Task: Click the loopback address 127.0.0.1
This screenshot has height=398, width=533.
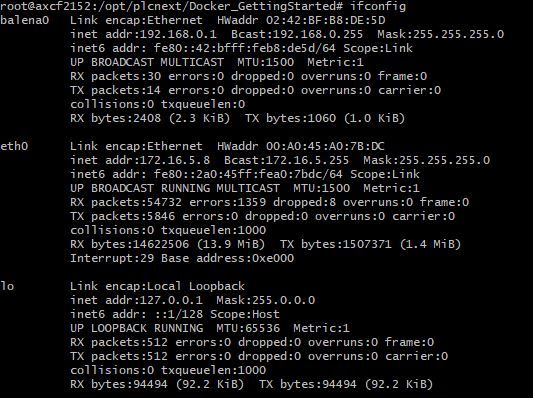Action: (x=171, y=300)
